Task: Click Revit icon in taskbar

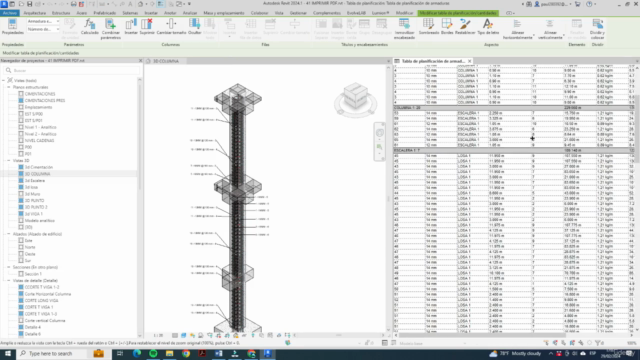Action: (267, 353)
